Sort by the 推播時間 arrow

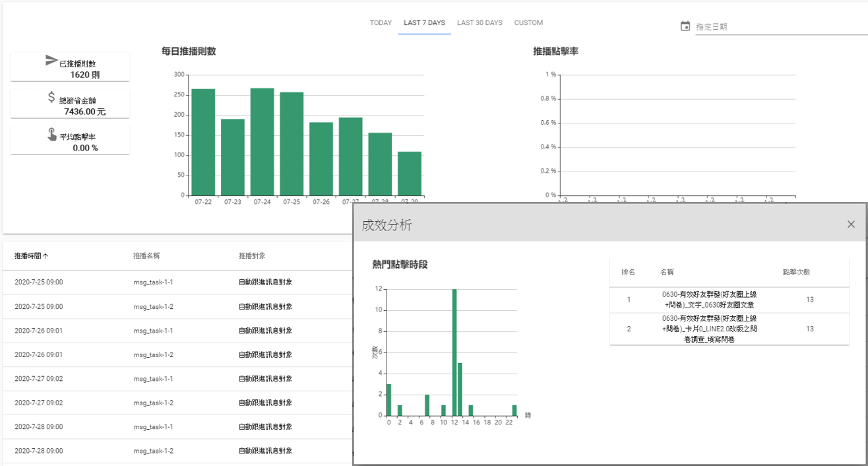[46, 255]
